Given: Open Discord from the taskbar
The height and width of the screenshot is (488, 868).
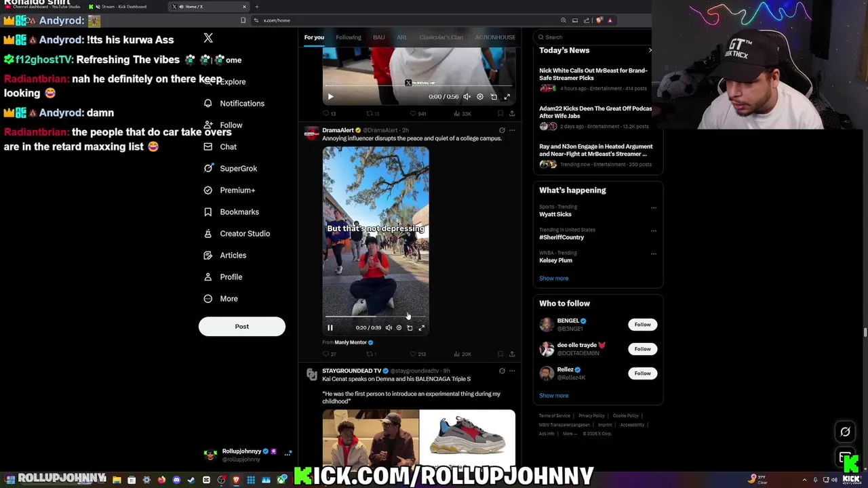Looking at the screenshot, I should (176, 480).
